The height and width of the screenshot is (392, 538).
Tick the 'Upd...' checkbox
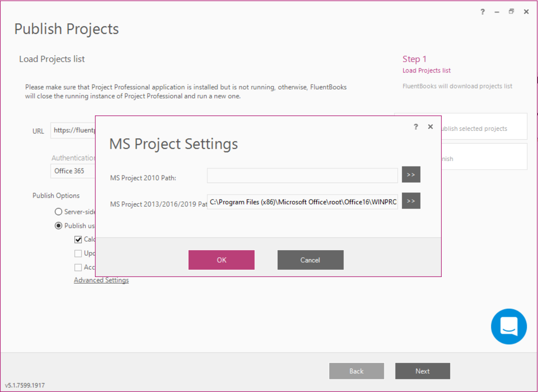[x=78, y=253]
